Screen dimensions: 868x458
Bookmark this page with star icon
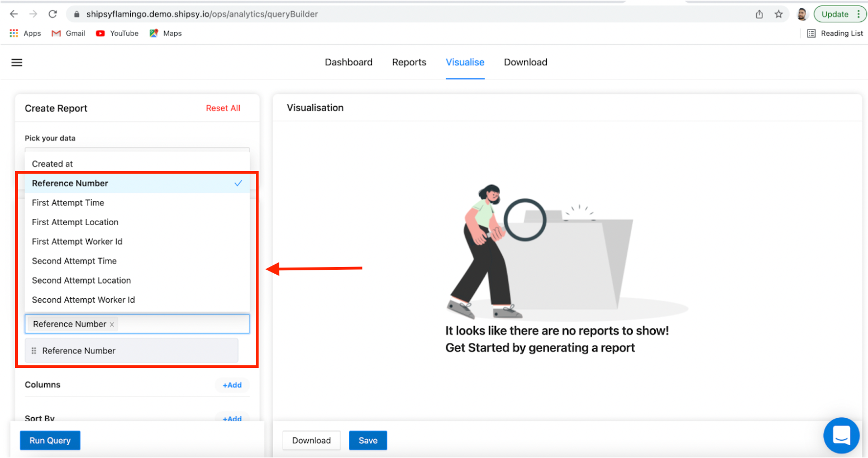tap(779, 15)
